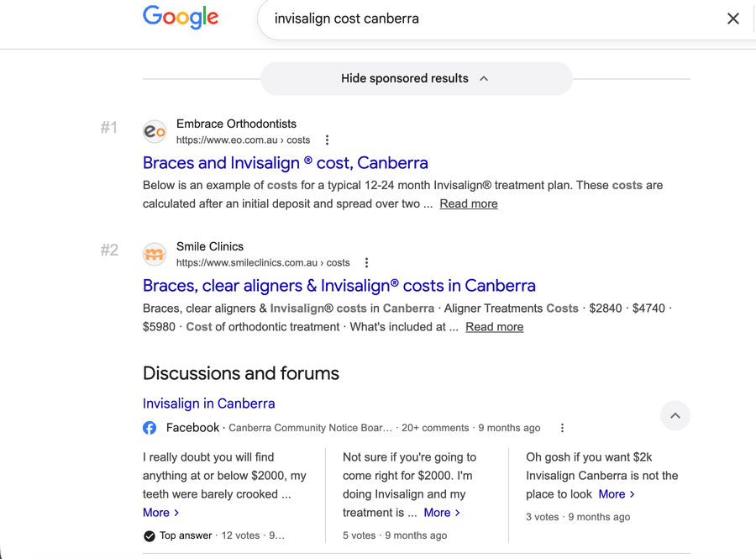Open Braces, clear aligners & Invisalign costs link

pos(339,286)
